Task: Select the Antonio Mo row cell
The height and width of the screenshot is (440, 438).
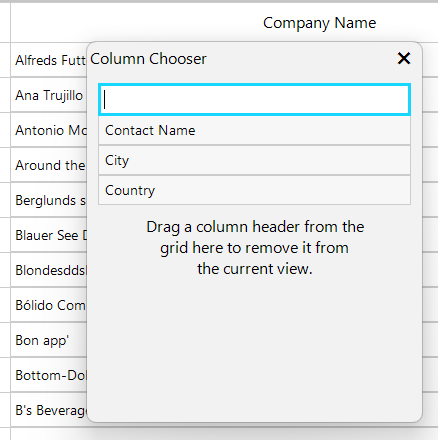Action: pyautogui.click(x=49, y=130)
